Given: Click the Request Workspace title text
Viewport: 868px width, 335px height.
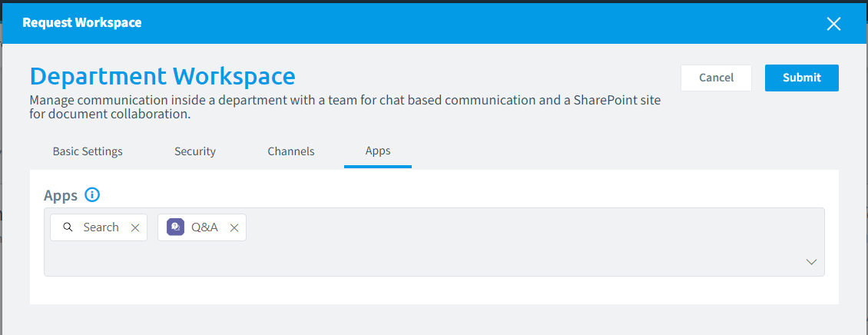Looking at the screenshot, I should [x=82, y=23].
